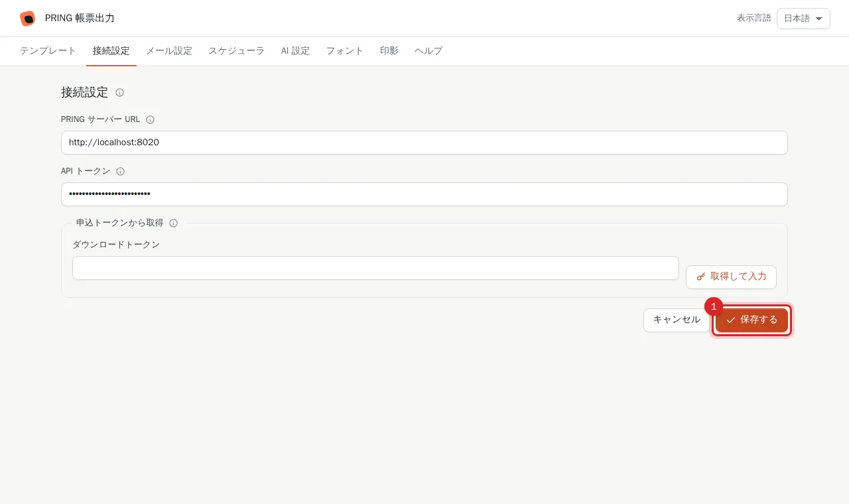Open the フォント tab
Screen dimensions: 849x504
pos(345,51)
